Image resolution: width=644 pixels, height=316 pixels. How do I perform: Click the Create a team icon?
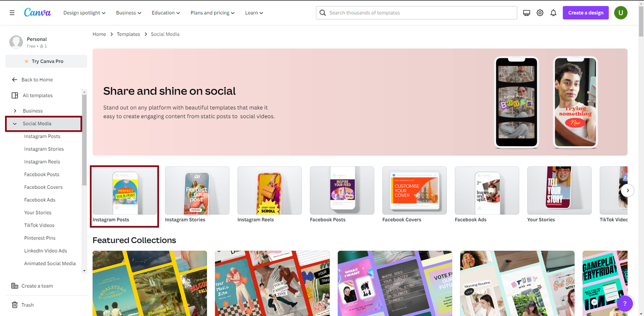[15, 286]
